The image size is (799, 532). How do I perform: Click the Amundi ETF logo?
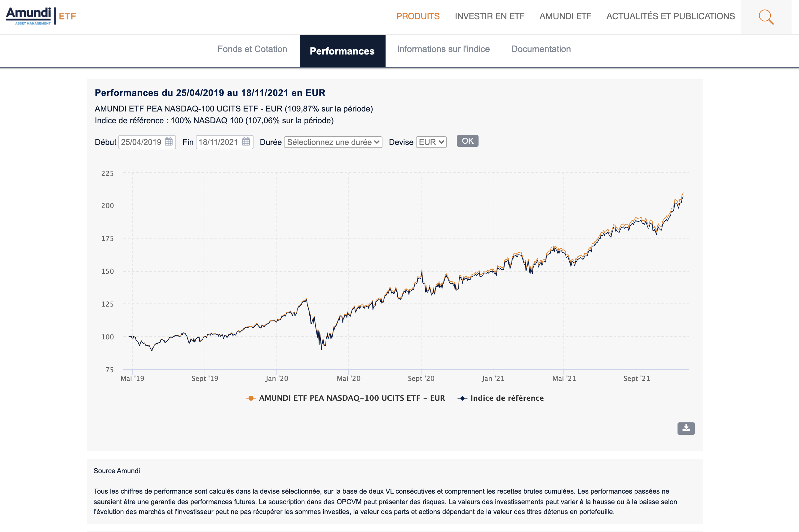point(41,16)
